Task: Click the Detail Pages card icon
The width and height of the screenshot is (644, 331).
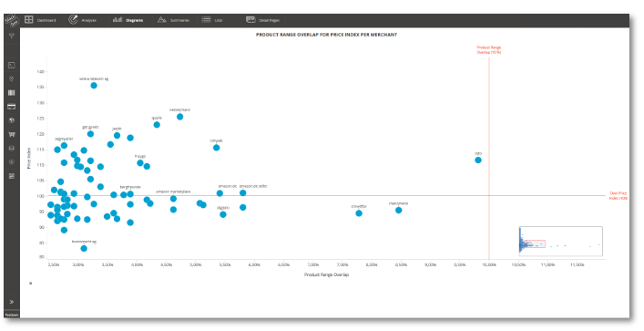Action: pyautogui.click(x=250, y=20)
